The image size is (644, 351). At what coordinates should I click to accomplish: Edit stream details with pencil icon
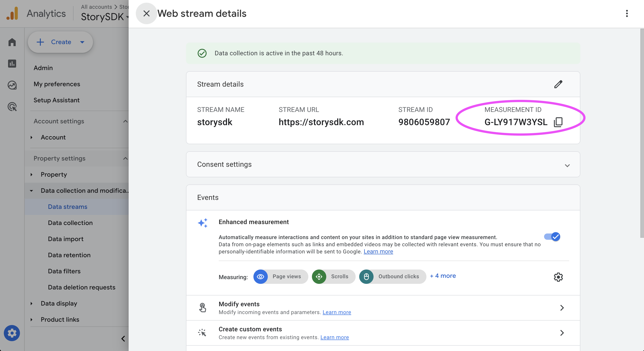coord(558,84)
